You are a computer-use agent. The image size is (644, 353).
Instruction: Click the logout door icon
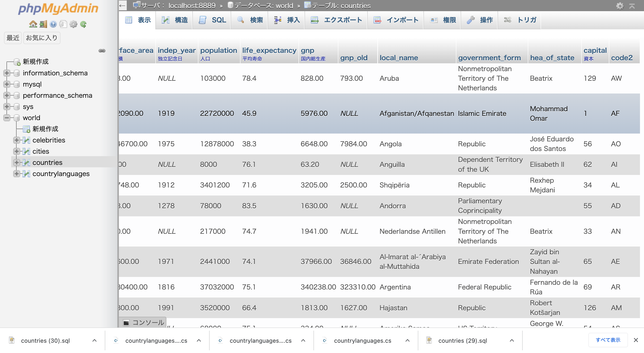point(43,24)
